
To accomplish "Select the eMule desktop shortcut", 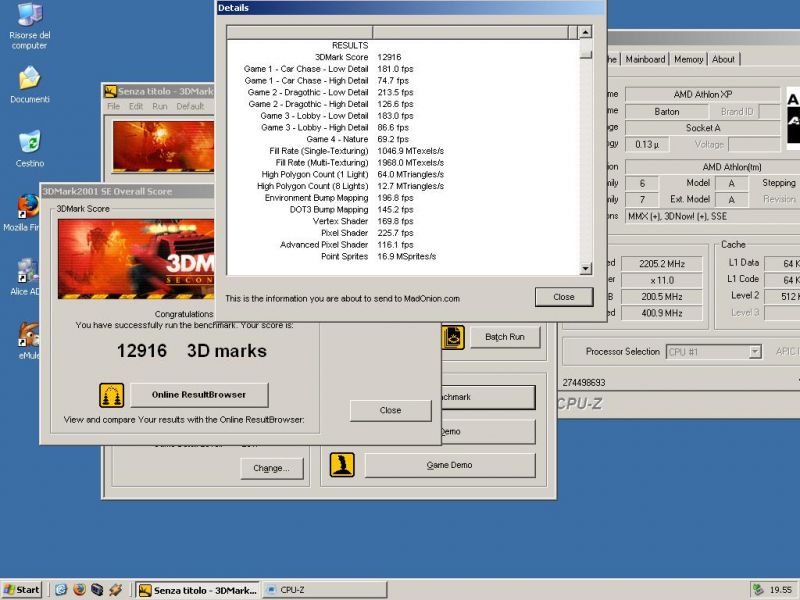I will pos(28,341).
